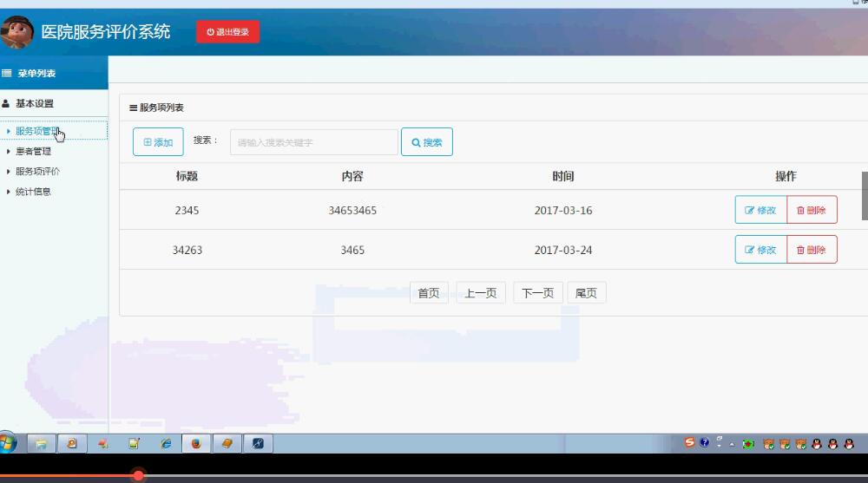The width and height of the screenshot is (868, 483).
Task: Click title cell 34263
Action: (x=187, y=250)
